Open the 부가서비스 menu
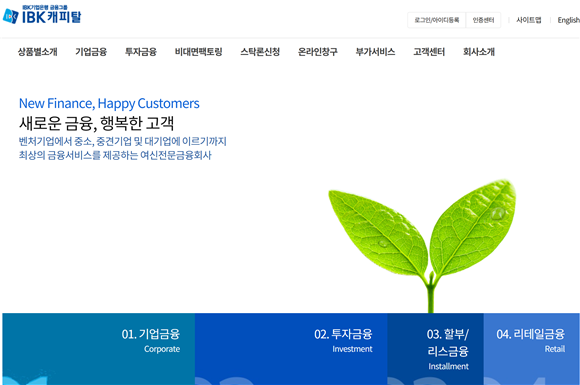Image resolution: width=580 pixels, height=385 pixels. point(375,52)
